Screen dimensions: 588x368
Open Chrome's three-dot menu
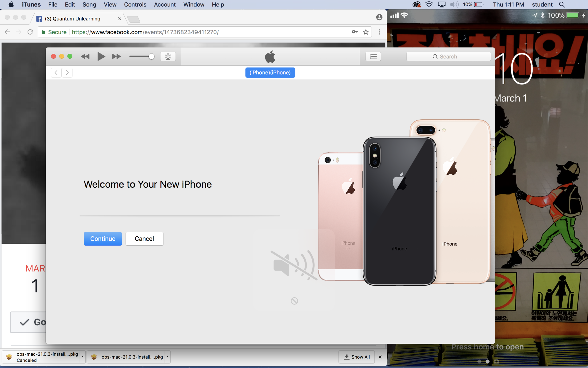[x=379, y=32]
